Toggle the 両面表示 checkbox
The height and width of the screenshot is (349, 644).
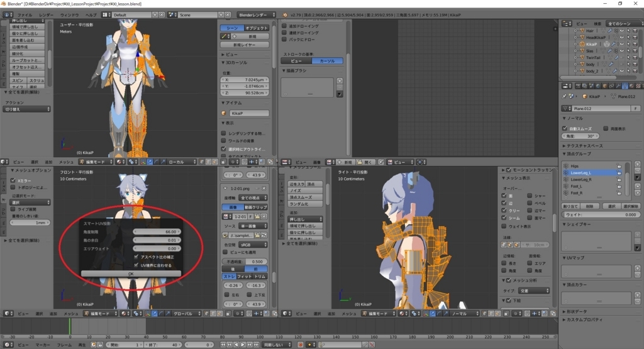tap(606, 128)
